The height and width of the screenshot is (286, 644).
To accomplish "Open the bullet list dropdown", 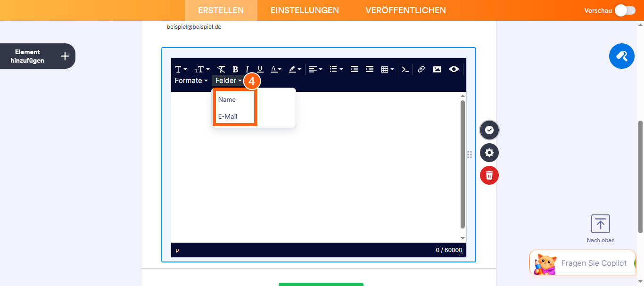I will pyautogui.click(x=336, y=69).
